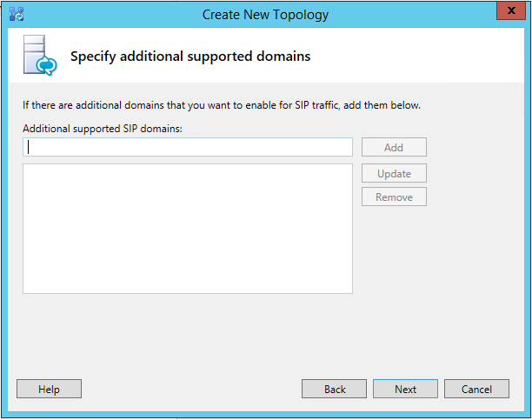Cancel the topology creation wizard

476,389
